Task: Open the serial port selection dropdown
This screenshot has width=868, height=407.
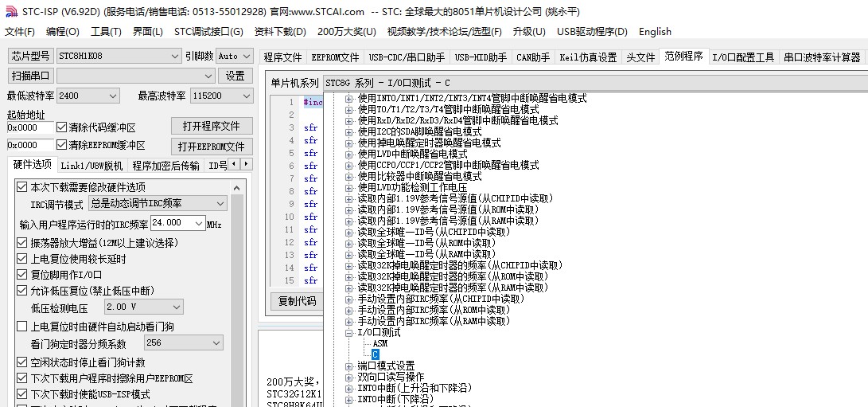Action: tap(135, 76)
